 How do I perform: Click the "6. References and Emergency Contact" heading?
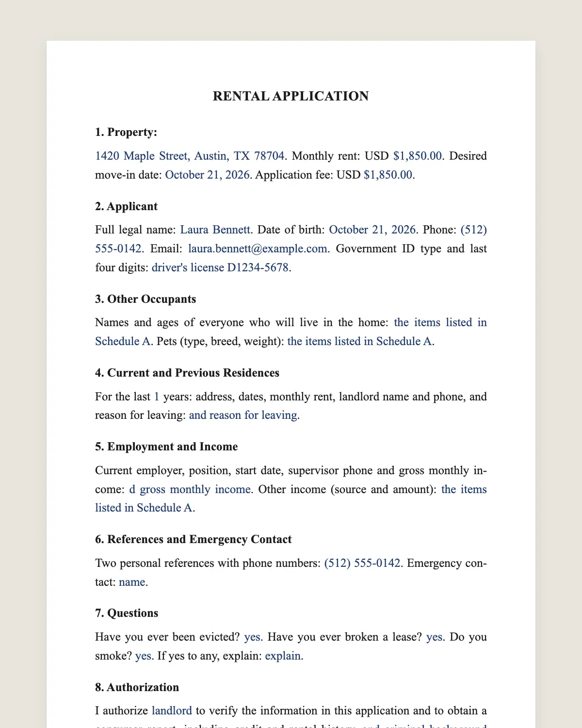[x=194, y=539]
